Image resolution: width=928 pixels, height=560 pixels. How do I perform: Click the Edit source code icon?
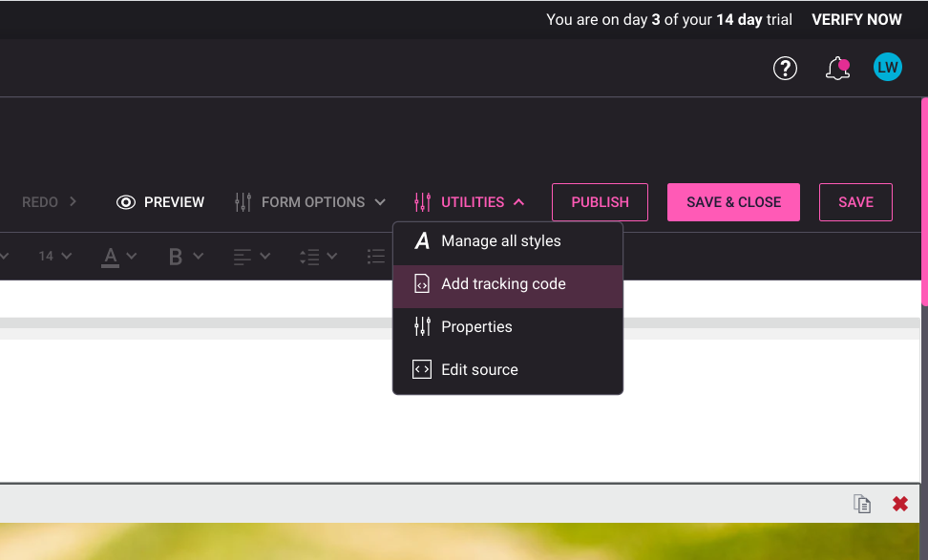421,369
